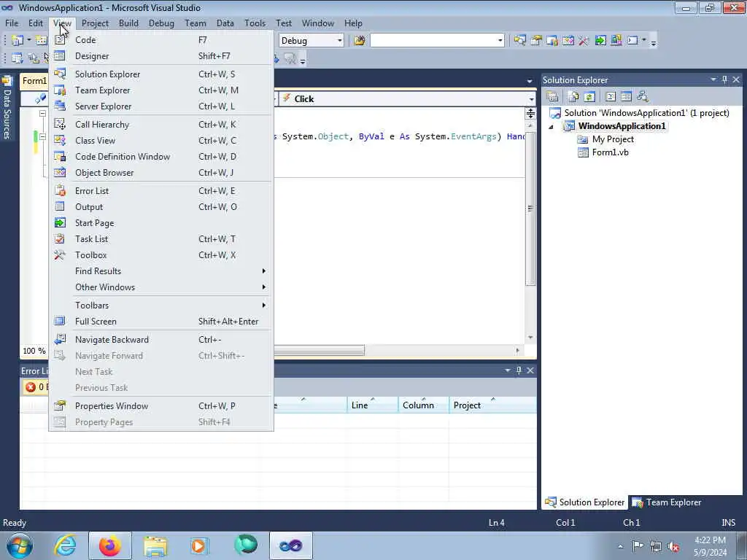Open the document tabs list dropdown
The image size is (747, 560).
(x=530, y=81)
